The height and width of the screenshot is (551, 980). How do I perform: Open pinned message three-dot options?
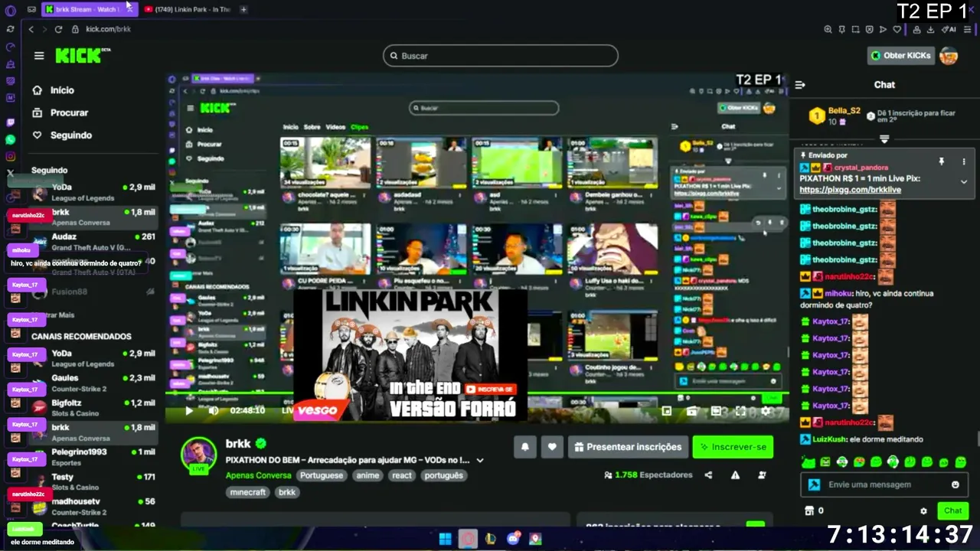pos(964,161)
